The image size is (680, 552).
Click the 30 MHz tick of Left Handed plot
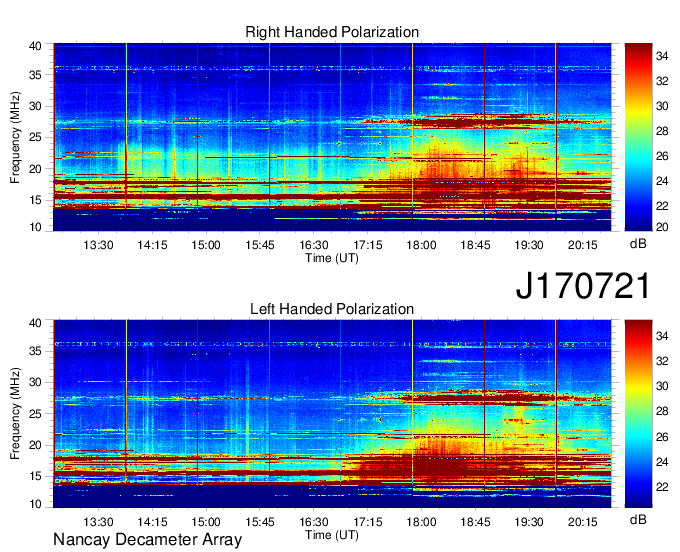pyautogui.click(x=35, y=382)
